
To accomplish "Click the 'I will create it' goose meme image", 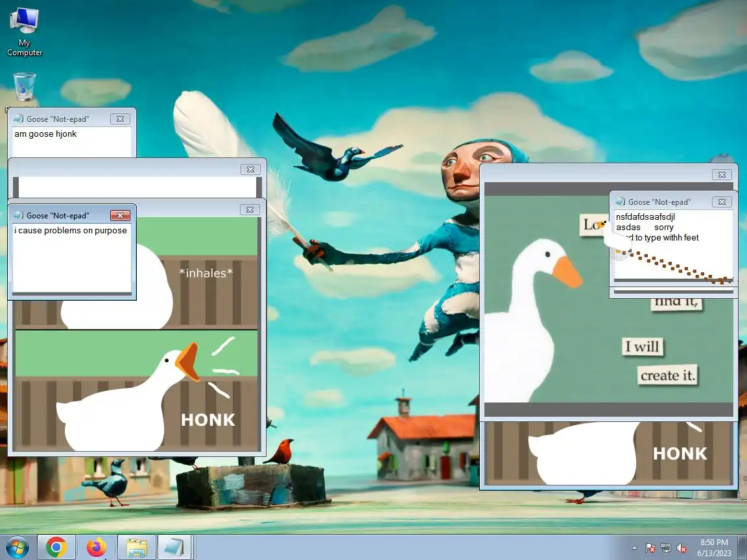I will pyautogui.click(x=609, y=299).
